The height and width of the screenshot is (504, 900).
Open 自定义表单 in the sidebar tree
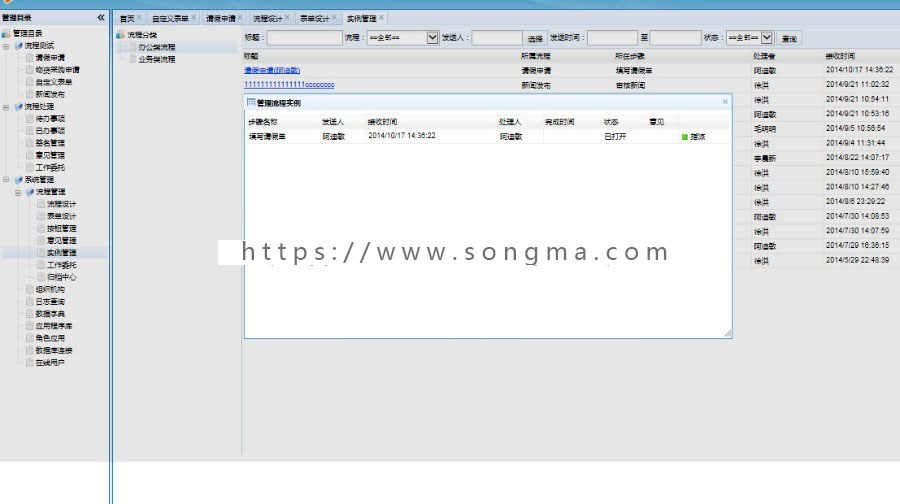54,82
